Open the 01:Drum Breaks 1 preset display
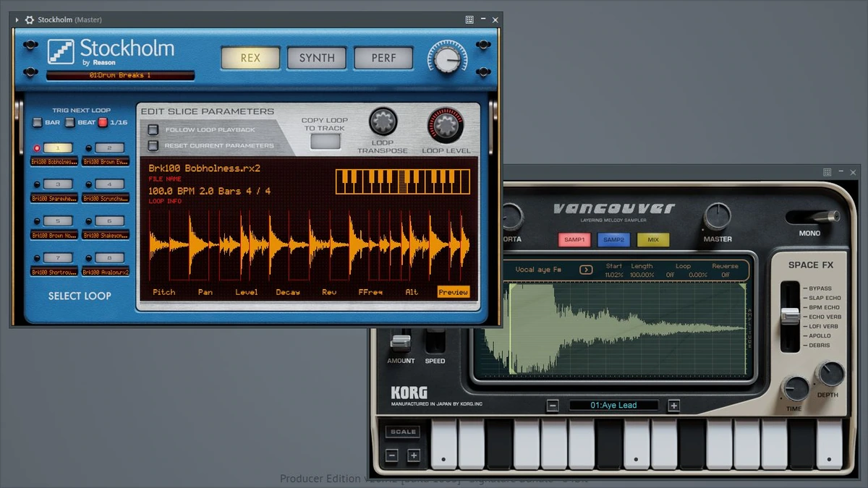The height and width of the screenshot is (488, 868). [x=121, y=75]
